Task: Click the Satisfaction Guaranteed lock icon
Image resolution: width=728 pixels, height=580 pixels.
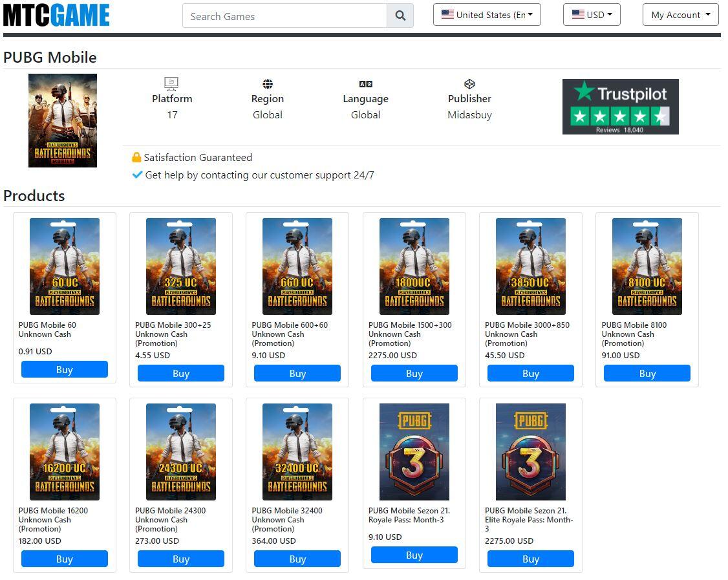Action: [x=136, y=157]
